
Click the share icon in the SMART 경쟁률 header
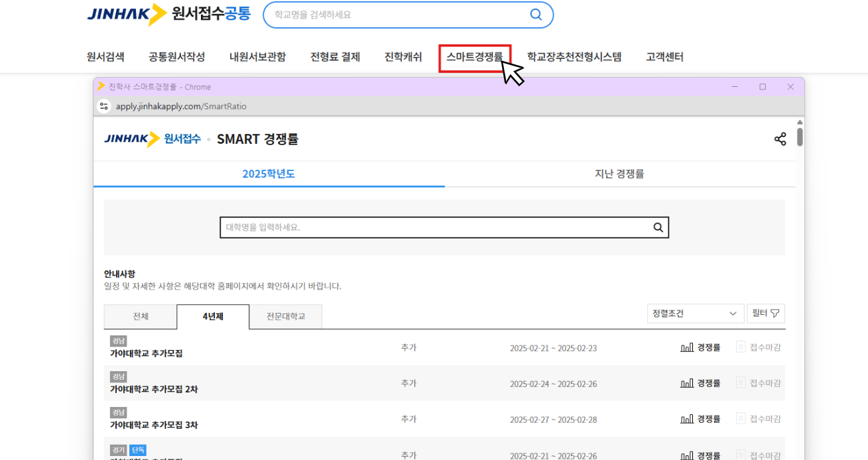[780, 139]
